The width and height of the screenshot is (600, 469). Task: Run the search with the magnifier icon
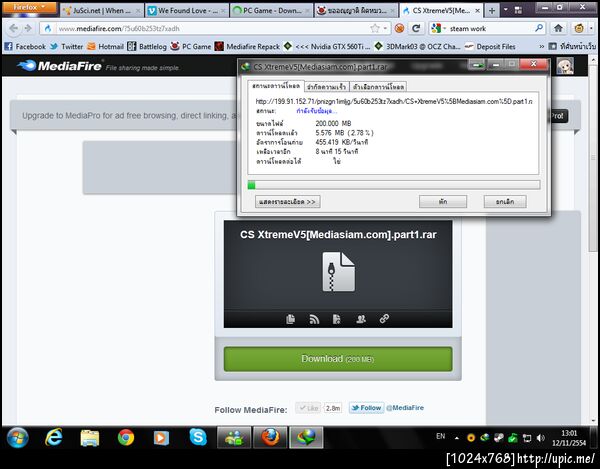[x=539, y=28]
